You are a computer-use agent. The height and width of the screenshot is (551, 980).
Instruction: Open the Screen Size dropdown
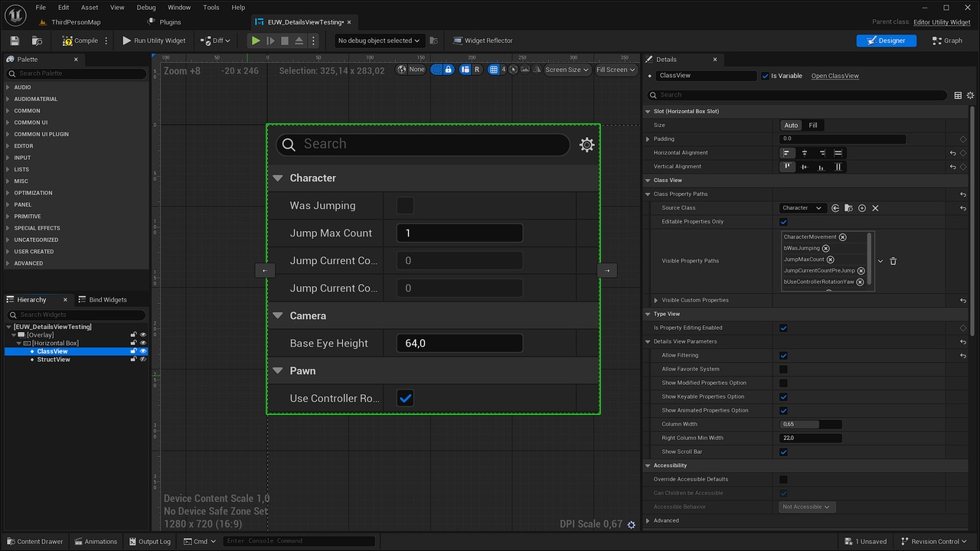[x=567, y=70]
